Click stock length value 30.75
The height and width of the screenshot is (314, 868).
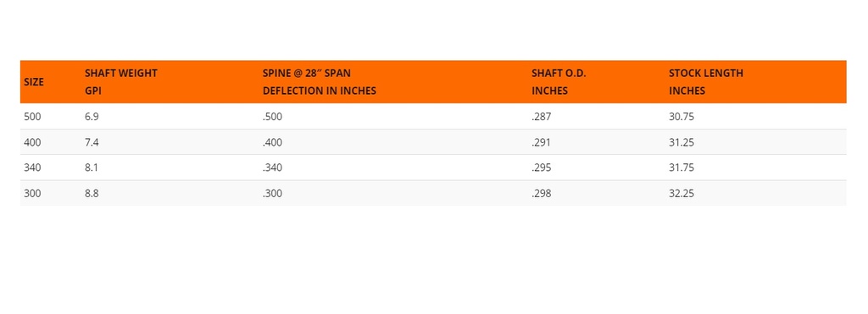[682, 117]
